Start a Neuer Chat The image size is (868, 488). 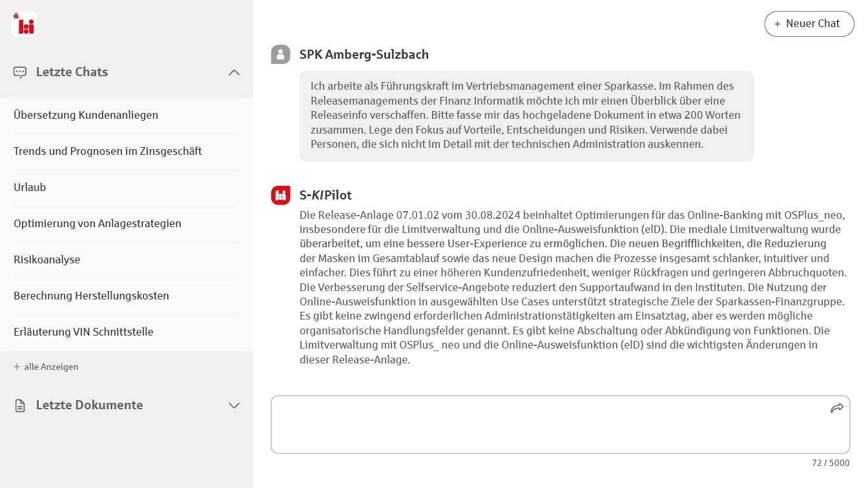[809, 24]
